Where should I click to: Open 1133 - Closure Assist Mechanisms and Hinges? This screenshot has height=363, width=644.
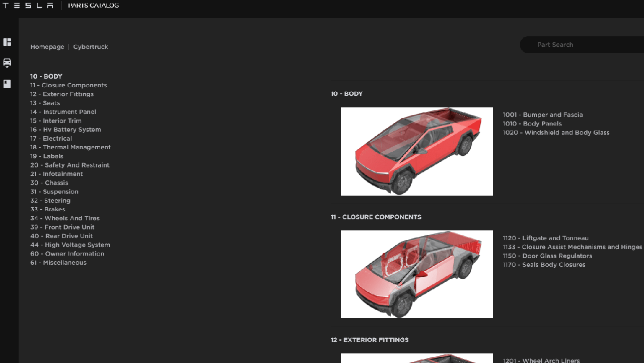[x=573, y=247]
